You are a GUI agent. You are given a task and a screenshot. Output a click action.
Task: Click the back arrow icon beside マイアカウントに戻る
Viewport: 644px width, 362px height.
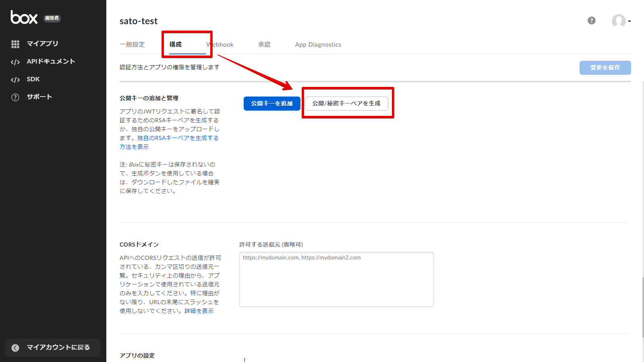point(15,348)
